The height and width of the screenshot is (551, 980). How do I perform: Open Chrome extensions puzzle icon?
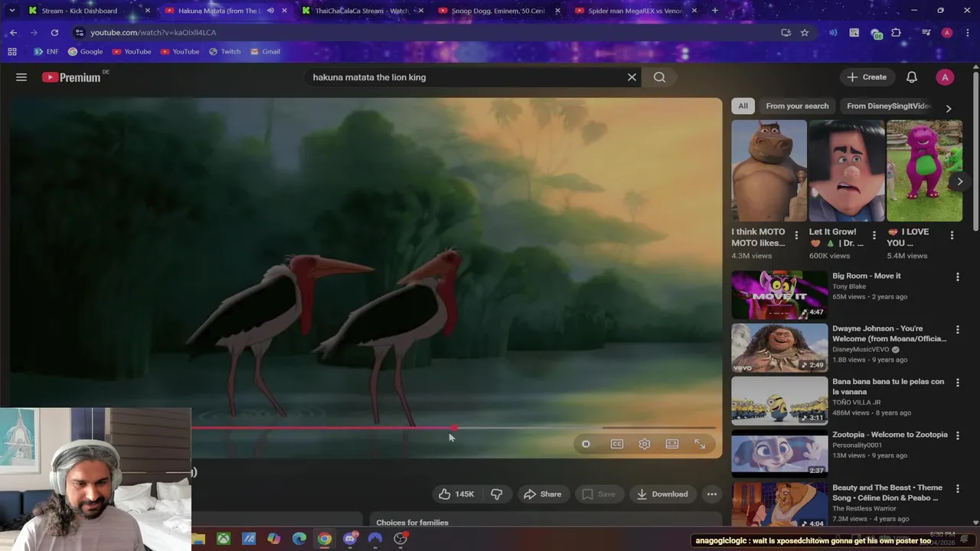click(x=897, y=33)
